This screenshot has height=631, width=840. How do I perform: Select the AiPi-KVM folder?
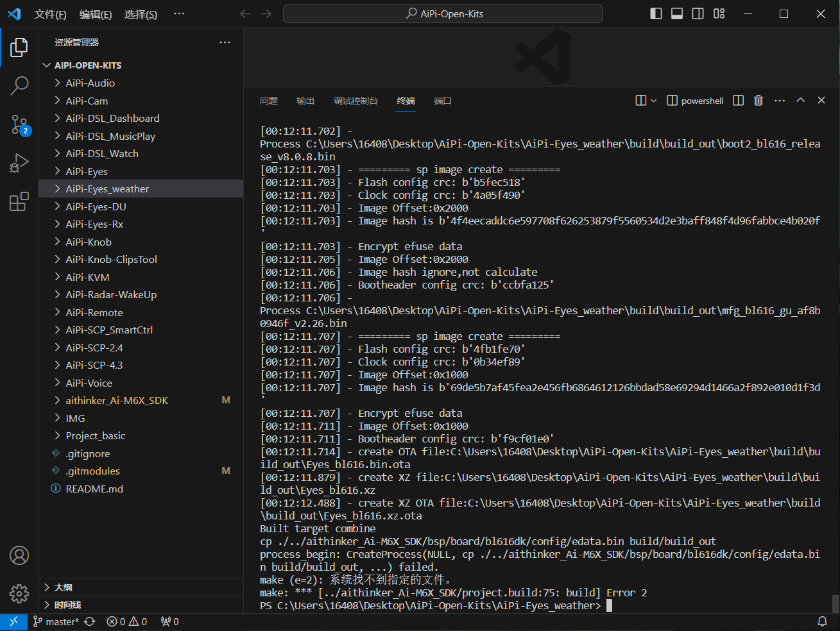coord(141,277)
